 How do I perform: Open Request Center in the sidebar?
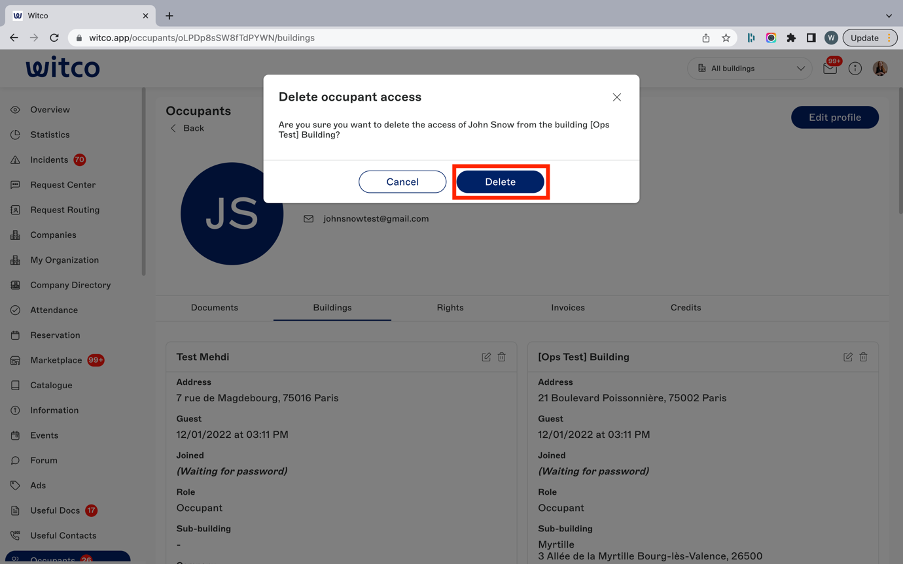click(x=63, y=185)
